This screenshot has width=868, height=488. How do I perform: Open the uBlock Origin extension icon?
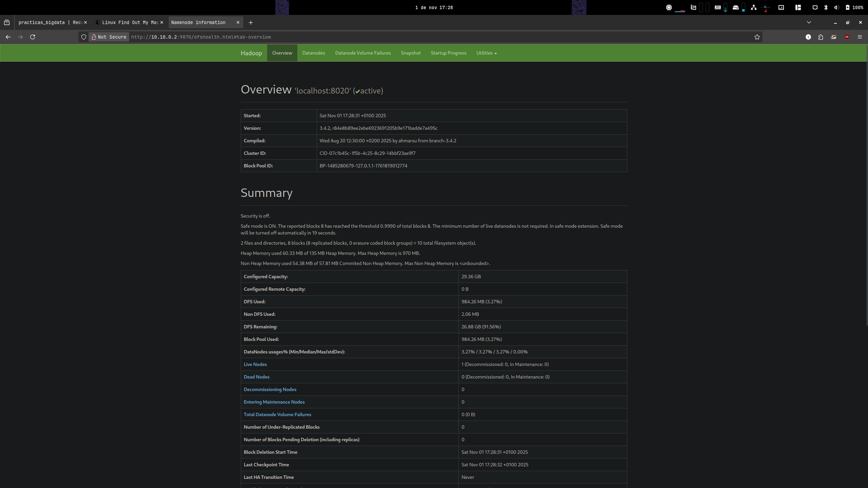coord(847,37)
